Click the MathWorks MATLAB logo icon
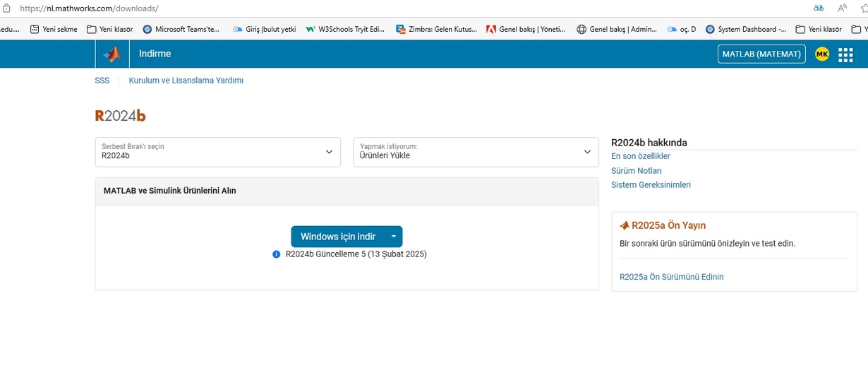The image size is (868, 380). (x=112, y=54)
